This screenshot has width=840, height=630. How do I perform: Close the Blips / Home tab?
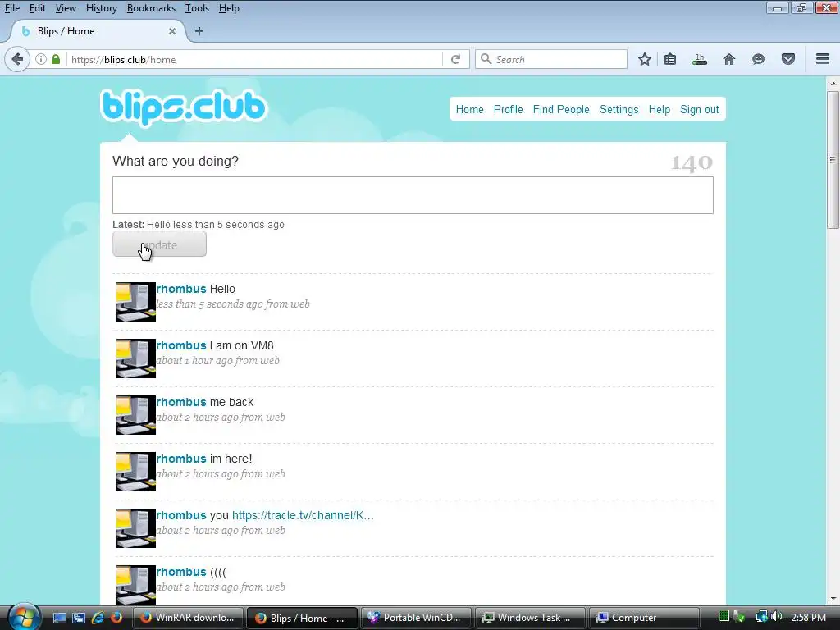[172, 31]
